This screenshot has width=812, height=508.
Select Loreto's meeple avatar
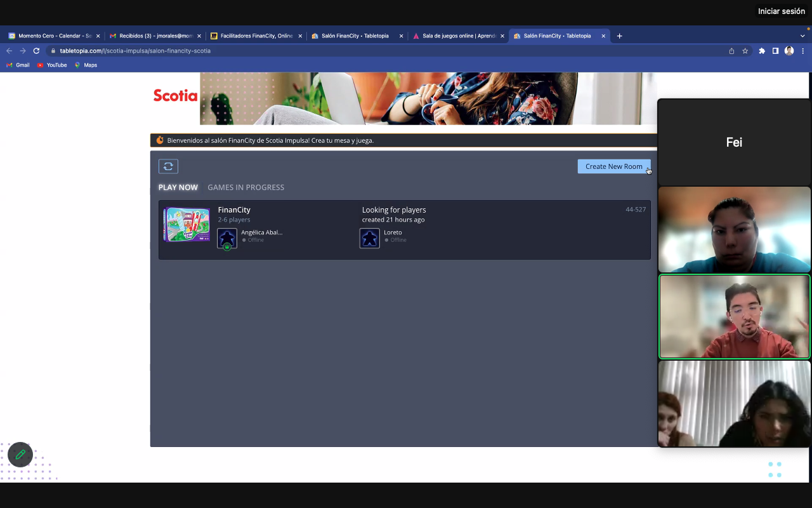[x=370, y=238]
